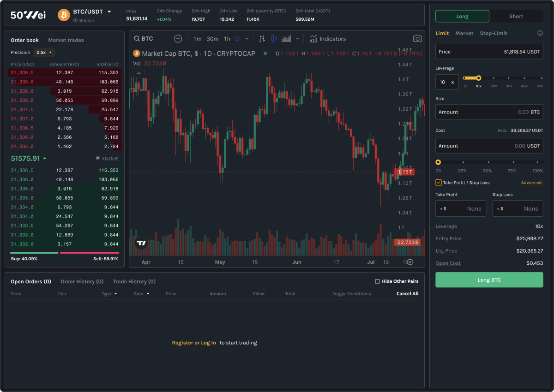
Task: Click the TradingView logo on chart
Action: click(141, 243)
